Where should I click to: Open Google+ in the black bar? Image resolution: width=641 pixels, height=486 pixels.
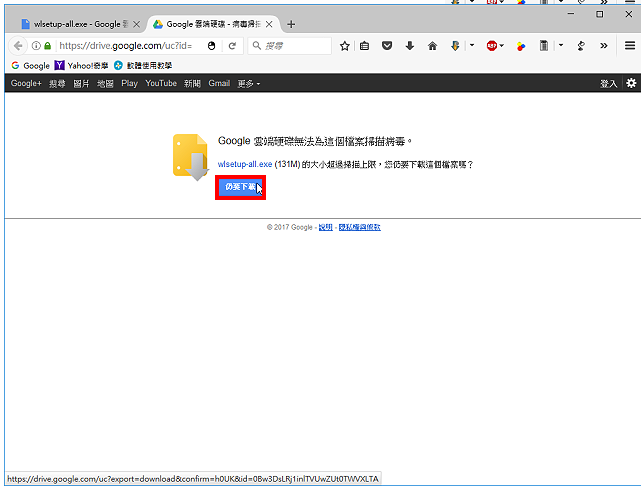26,83
